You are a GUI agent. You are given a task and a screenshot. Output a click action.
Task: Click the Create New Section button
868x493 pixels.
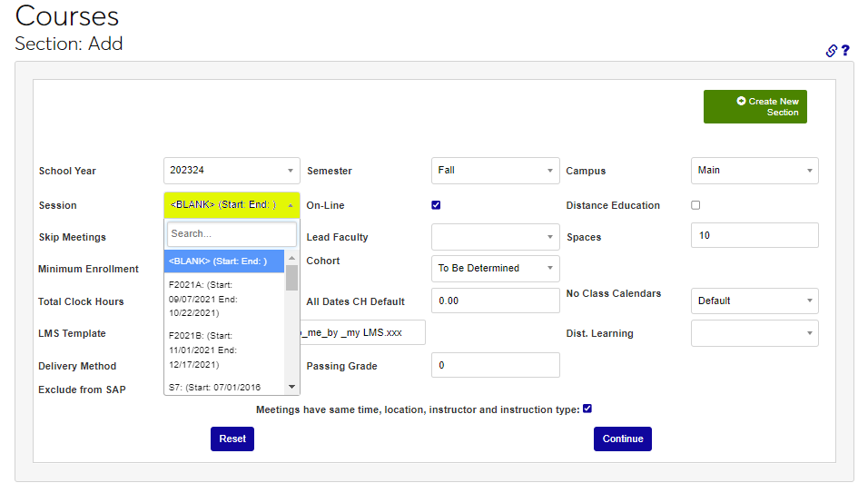pos(755,107)
